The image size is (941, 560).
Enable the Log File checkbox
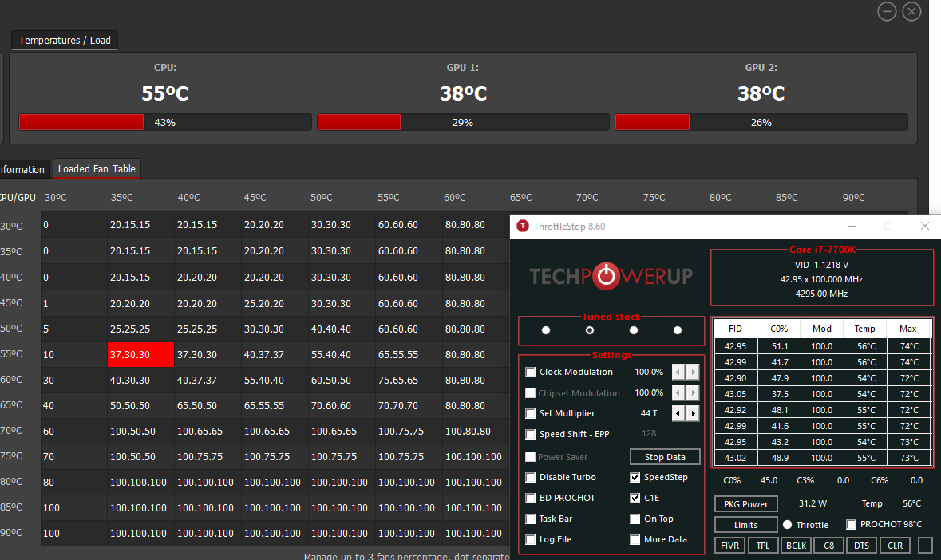tap(531, 539)
